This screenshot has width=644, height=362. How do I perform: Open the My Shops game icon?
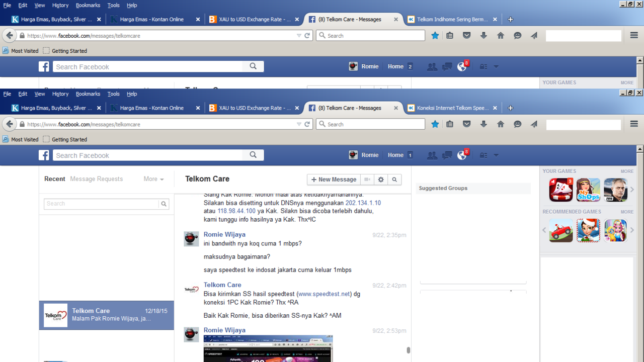pos(588,190)
